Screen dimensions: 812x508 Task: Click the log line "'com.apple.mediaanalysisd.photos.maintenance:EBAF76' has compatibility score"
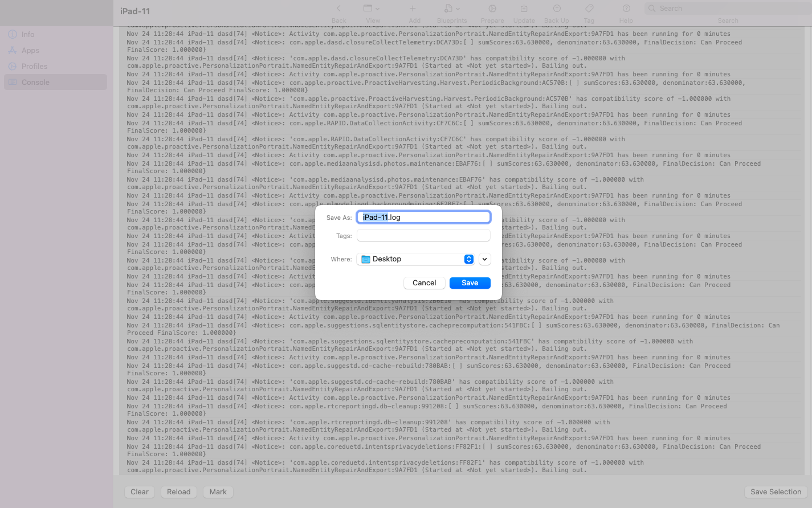click(385, 183)
